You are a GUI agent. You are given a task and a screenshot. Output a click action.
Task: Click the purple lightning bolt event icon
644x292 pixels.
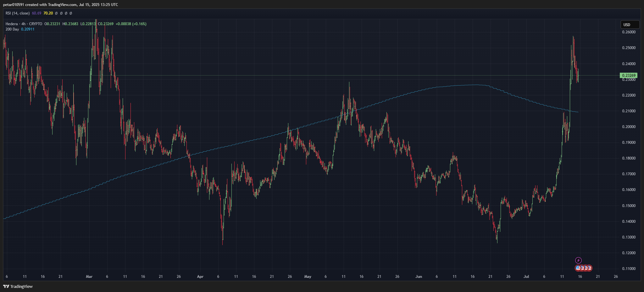[x=578, y=260]
